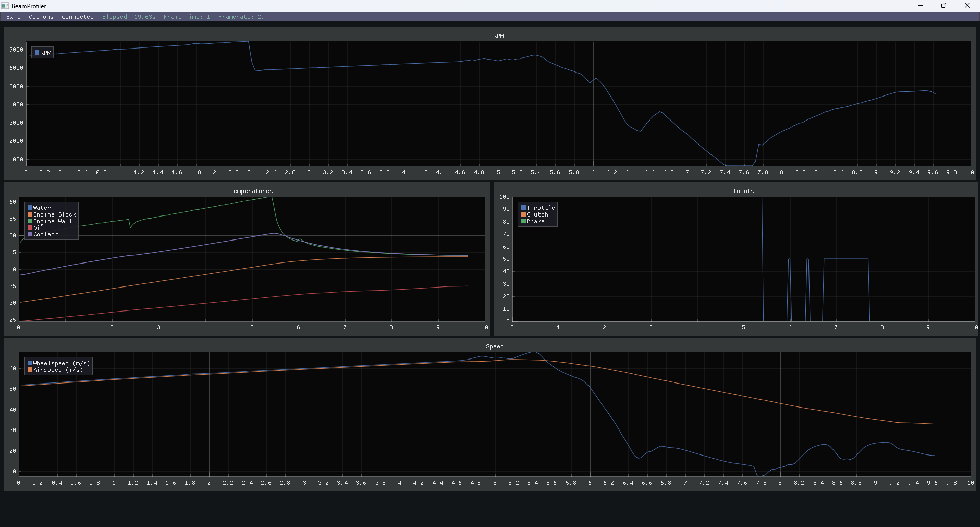
Task: Click the 60 tick on Temperatures y-axis
Action: coord(13,202)
